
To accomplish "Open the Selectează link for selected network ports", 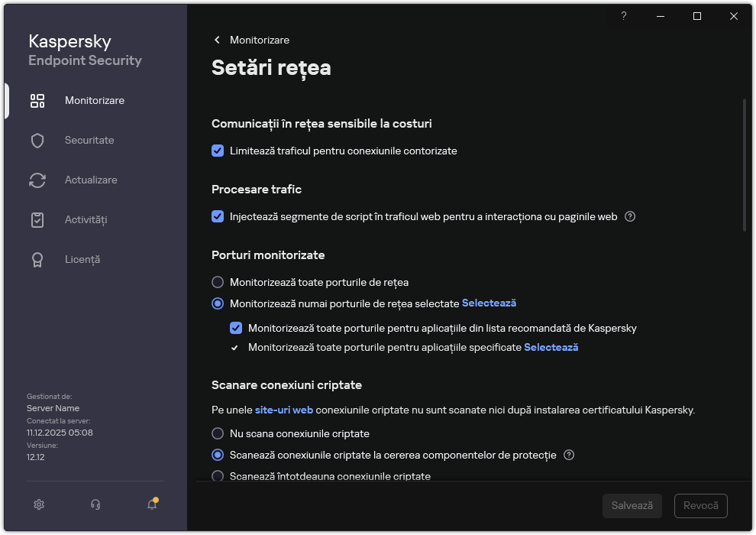I will pos(489,303).
